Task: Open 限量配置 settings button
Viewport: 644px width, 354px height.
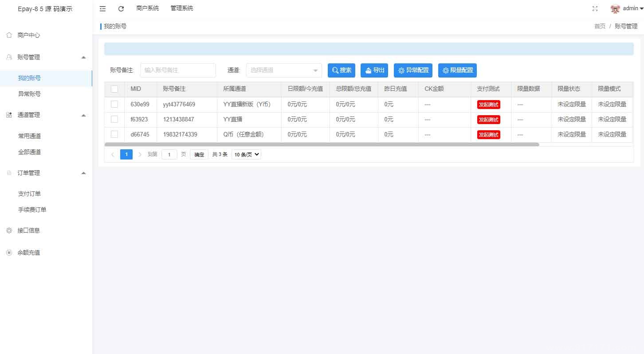Action: coord(457,70)
